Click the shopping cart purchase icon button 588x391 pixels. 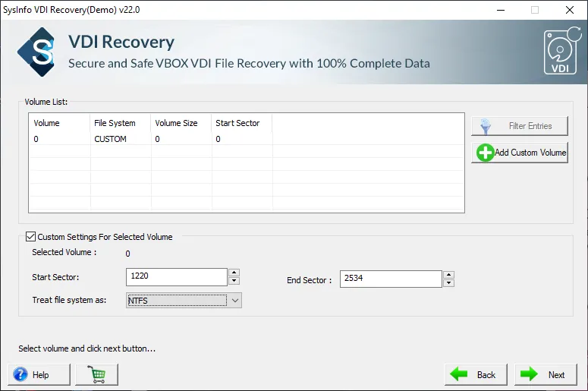click(x=97, y=374)
